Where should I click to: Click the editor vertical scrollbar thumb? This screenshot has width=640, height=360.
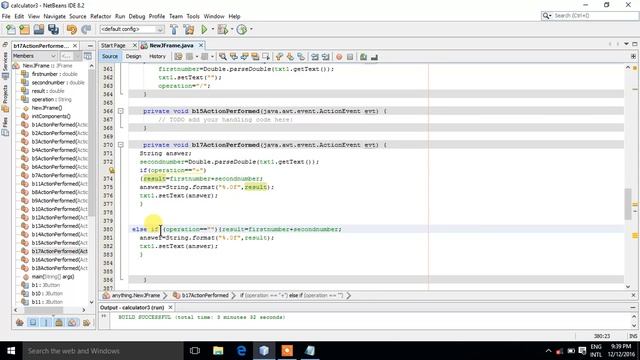[x=627, y=204]
